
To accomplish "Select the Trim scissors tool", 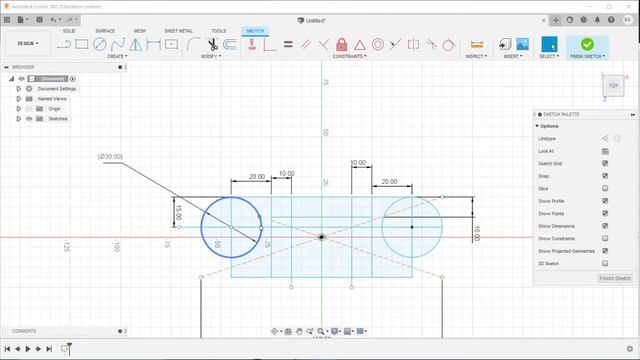I will point(212,44).
